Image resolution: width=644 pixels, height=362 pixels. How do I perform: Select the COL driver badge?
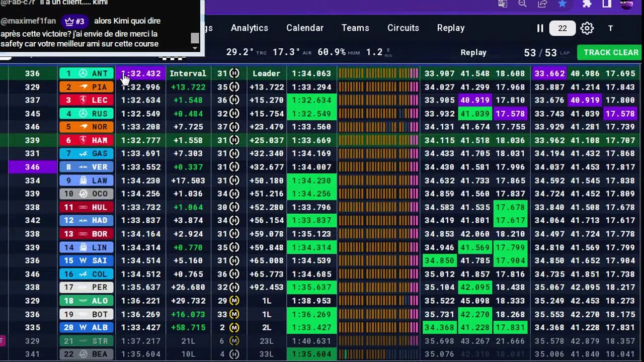point(87,274)
